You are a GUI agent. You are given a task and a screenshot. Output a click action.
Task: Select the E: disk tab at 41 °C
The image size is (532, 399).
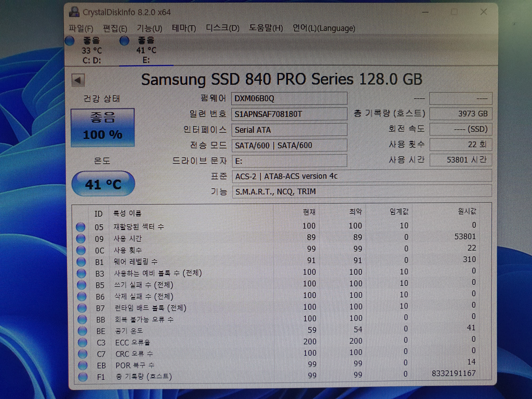tap(146, 50)
